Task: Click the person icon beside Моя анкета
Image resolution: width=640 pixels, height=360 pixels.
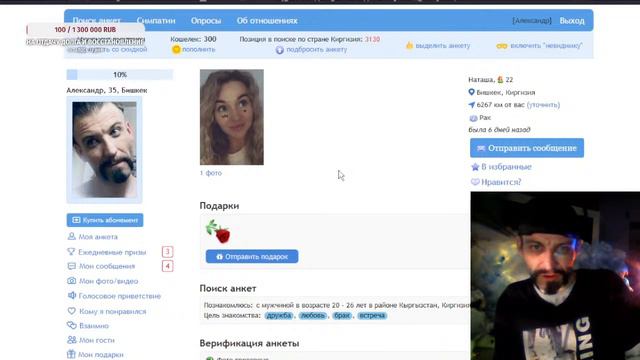Action: point(71,236)
